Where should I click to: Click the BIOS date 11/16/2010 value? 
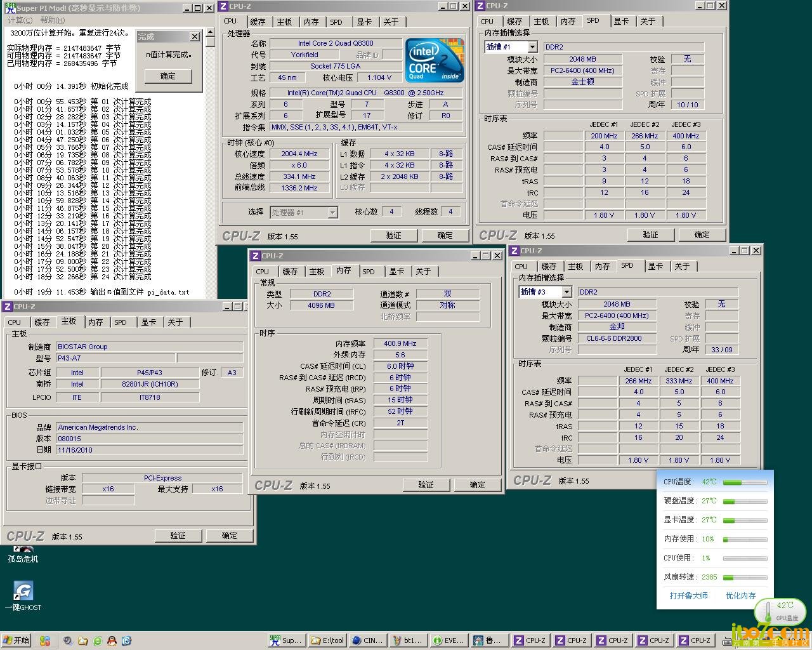coord(149,450)
